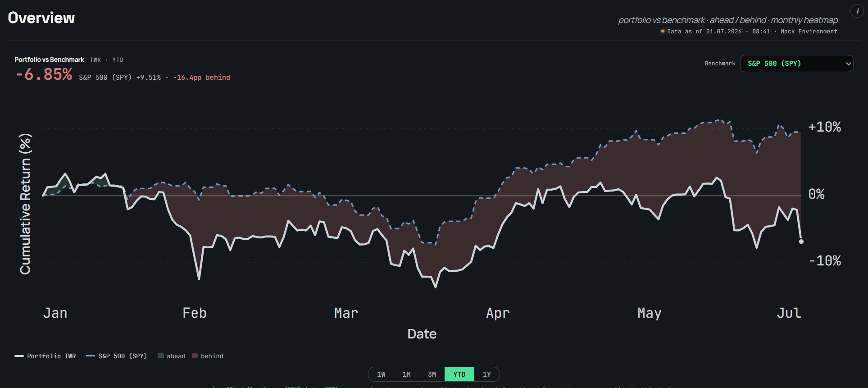This screenshot has height=388, width=868.
Task: Click the Jan axis label
Action: [55, 313]
